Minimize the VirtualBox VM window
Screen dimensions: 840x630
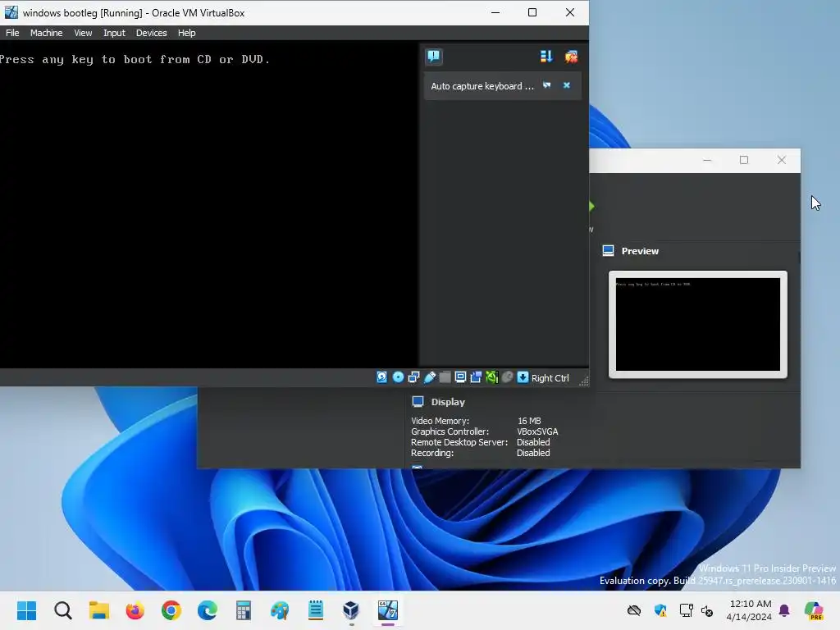[495, 12]
